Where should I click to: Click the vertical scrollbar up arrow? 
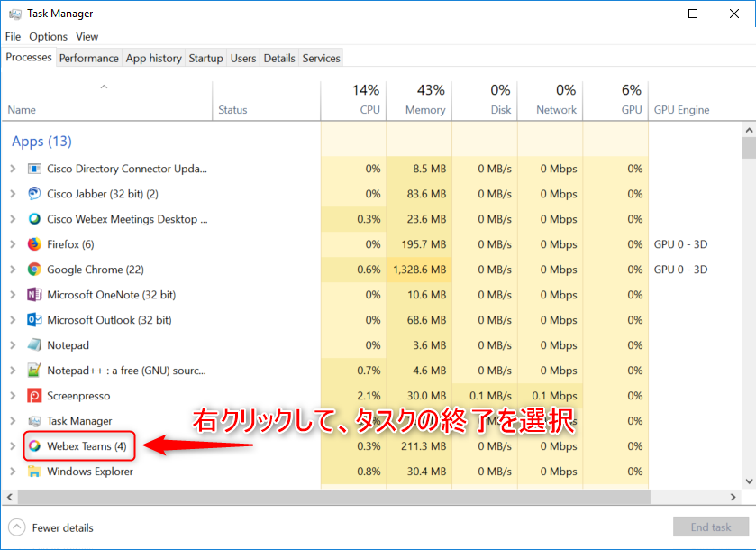coord(749,130)
